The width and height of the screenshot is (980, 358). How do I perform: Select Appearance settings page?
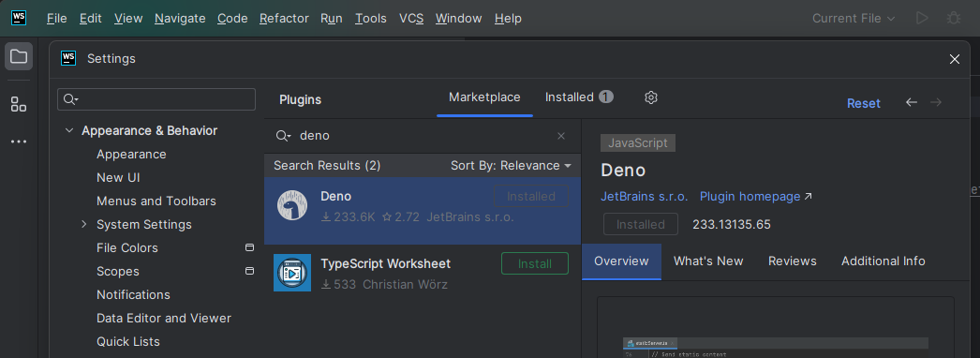coord(131,155)
